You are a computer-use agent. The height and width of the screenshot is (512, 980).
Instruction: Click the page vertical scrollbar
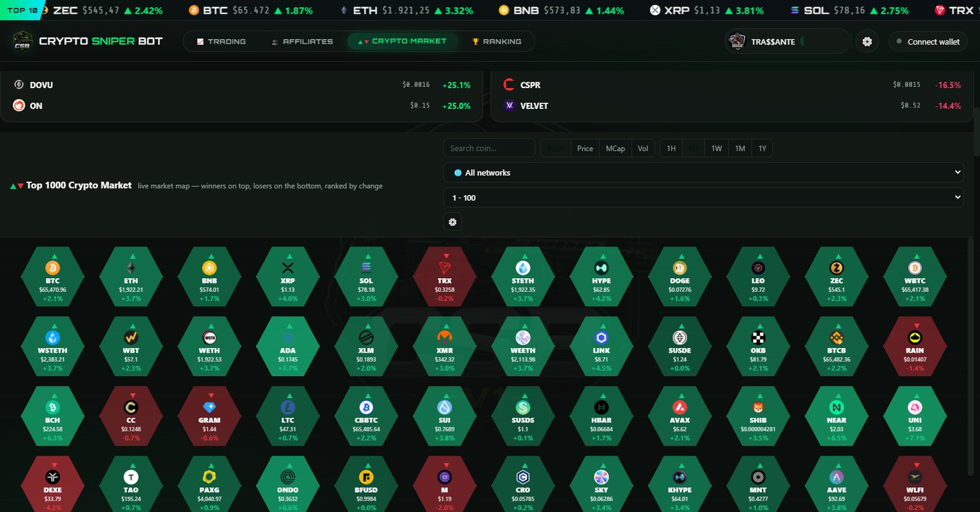click(976, 131)
